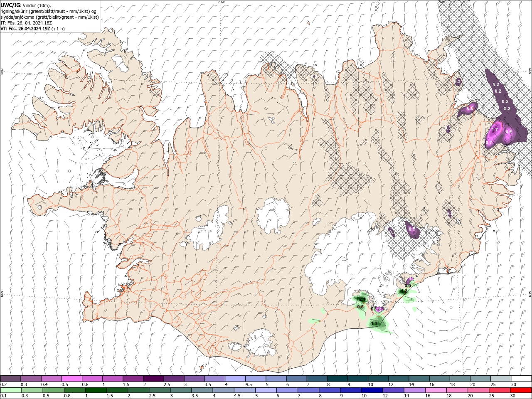Select upper color bar swatch between 2 and 2.5
Viewport: 532px width, 399px height.
click(x=153, y=379)
